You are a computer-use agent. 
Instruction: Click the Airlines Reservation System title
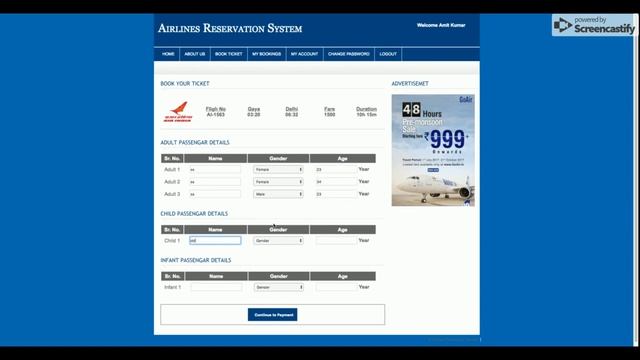(230, 28)
